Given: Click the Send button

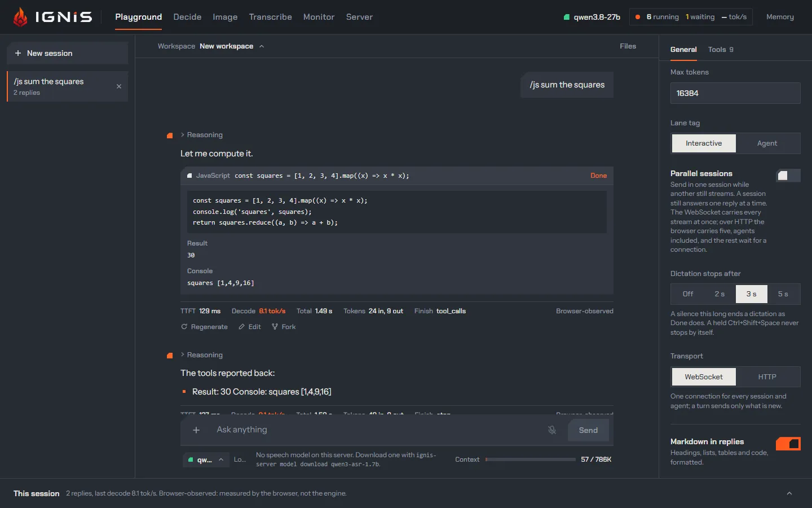Looking at the screenshot, I should pyautogui.click(x=588, y=430).
